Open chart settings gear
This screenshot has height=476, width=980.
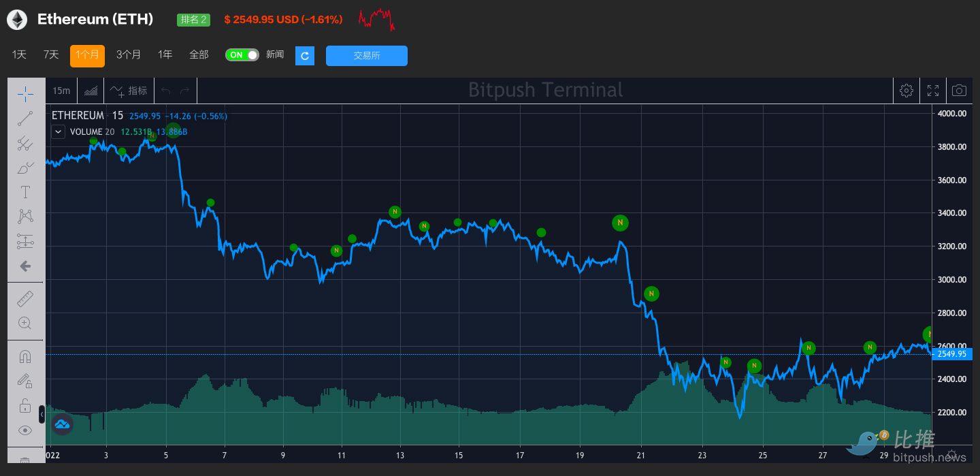(906, 91)
